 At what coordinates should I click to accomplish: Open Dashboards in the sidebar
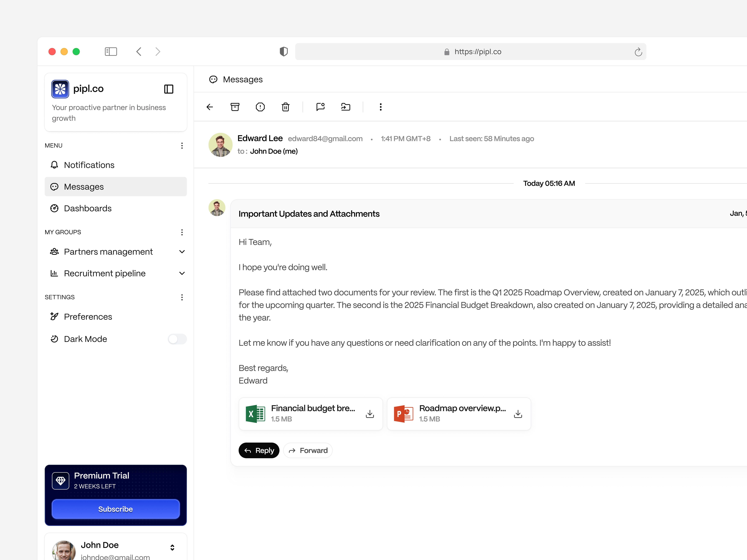point(88,208)
